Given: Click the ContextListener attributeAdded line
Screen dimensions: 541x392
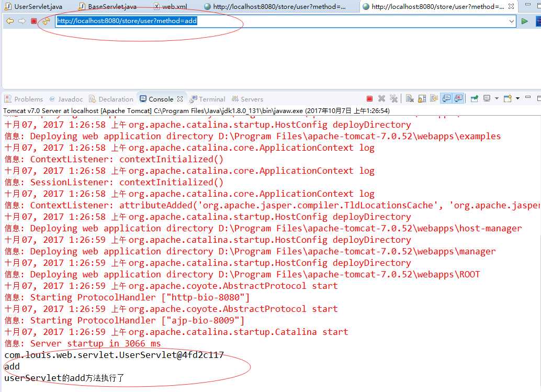Looking at the screenshot, I should pos(272,205).
